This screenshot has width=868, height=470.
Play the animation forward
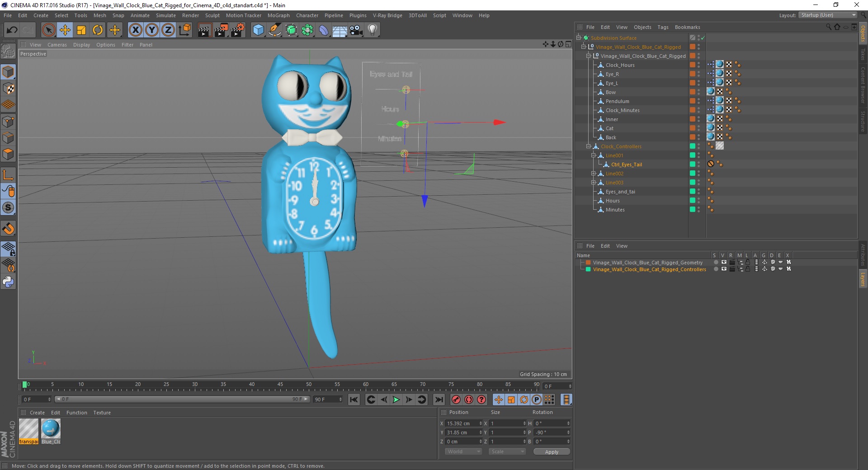click(396, 399)
